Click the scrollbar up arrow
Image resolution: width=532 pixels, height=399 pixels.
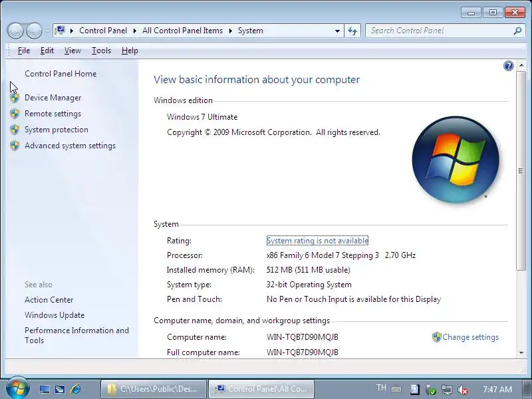tap(521, 65)
